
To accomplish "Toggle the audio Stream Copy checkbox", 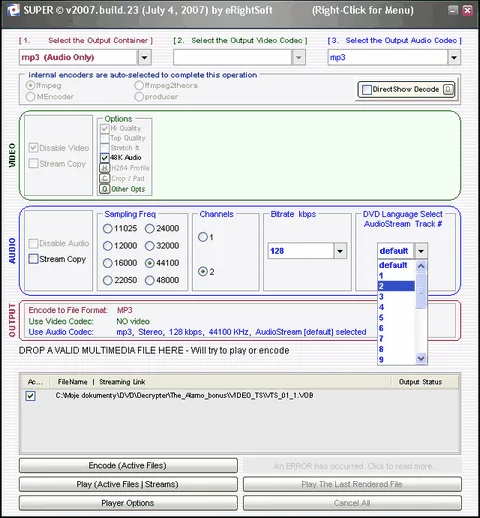I will pyautogui.click(x=33, y=259).
